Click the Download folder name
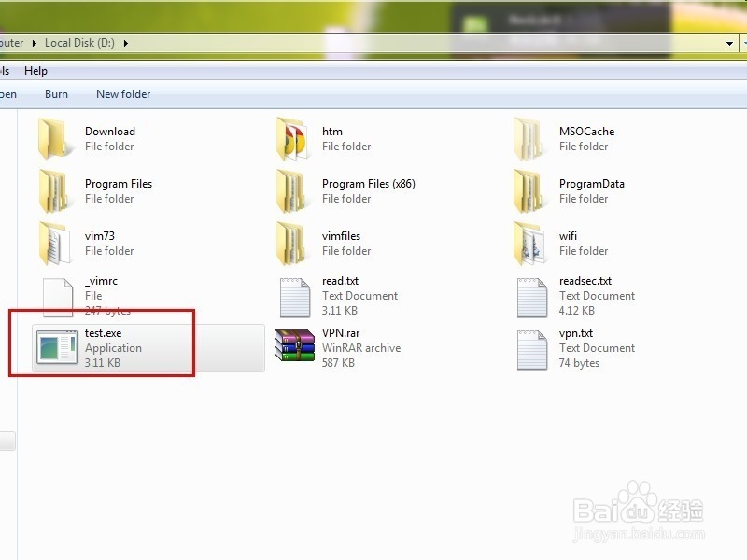 110,132
